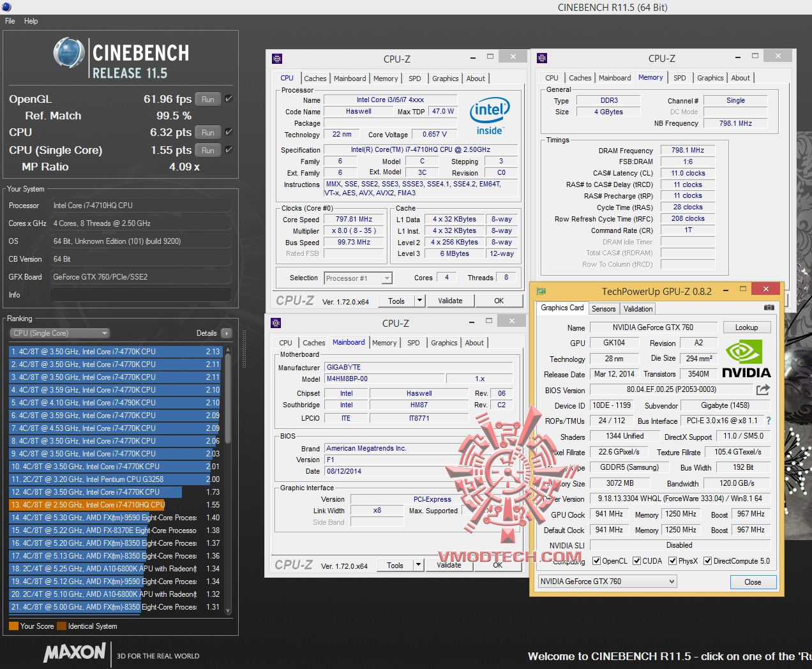Click the Info input field

pos(140,295)
